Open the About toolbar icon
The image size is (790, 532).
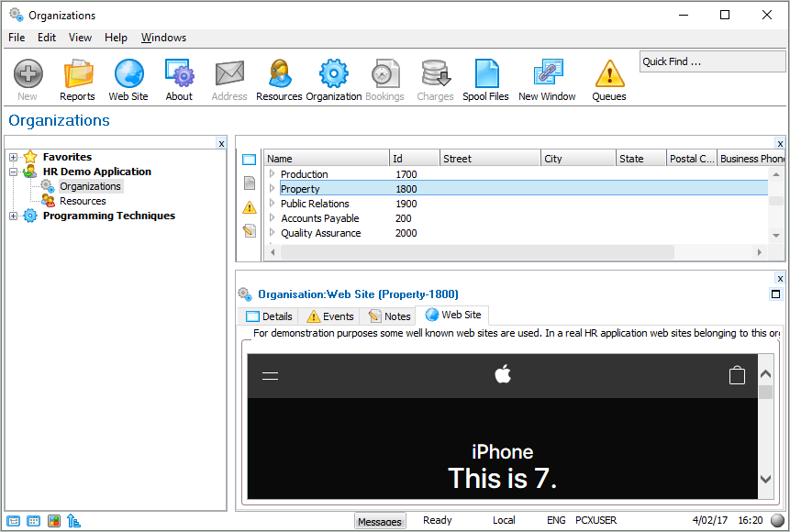click(179, 79)
